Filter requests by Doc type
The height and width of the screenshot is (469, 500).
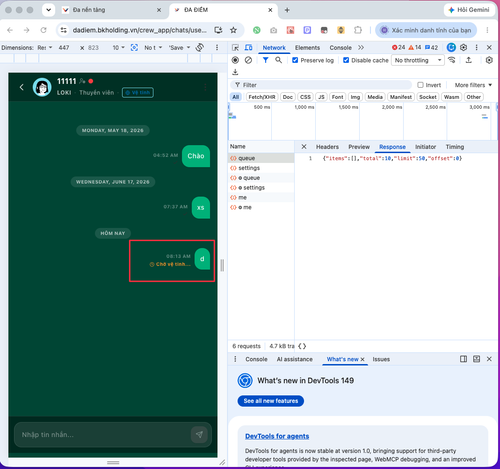[287, 97]
